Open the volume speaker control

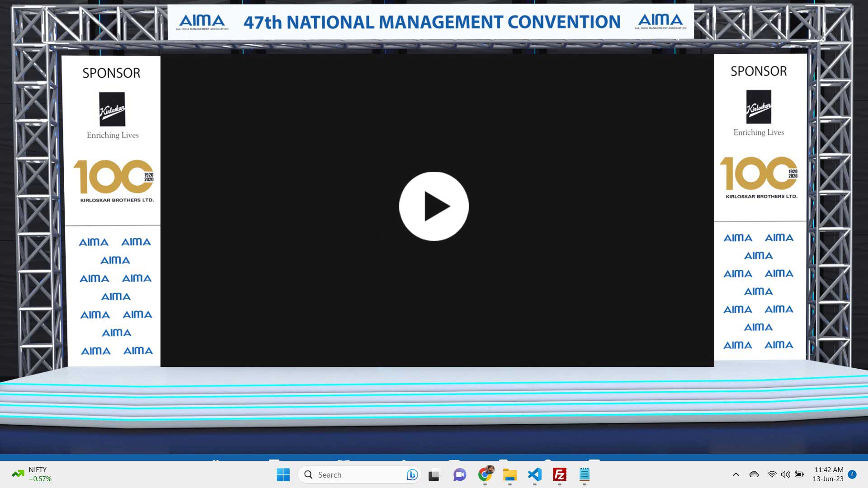[785, 474]
